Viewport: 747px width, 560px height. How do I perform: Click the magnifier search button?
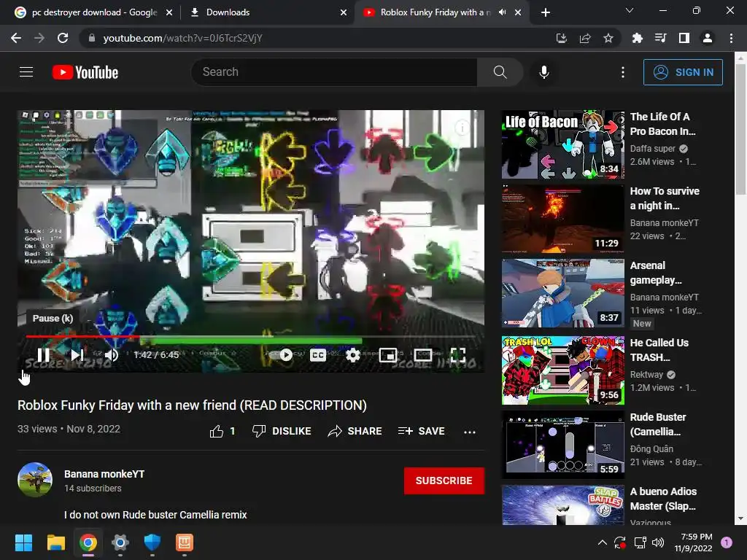click(500, 72)
